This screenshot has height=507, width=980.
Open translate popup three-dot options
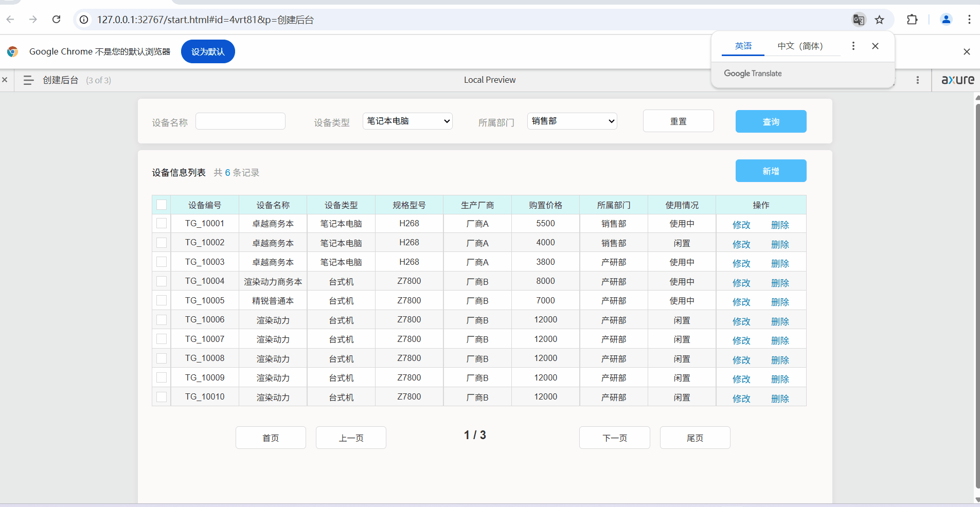tap(853, 46)
